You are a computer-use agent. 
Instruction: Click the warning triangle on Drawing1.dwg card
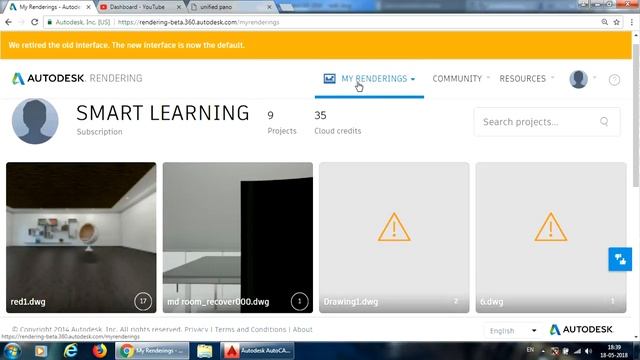point(394,227)
